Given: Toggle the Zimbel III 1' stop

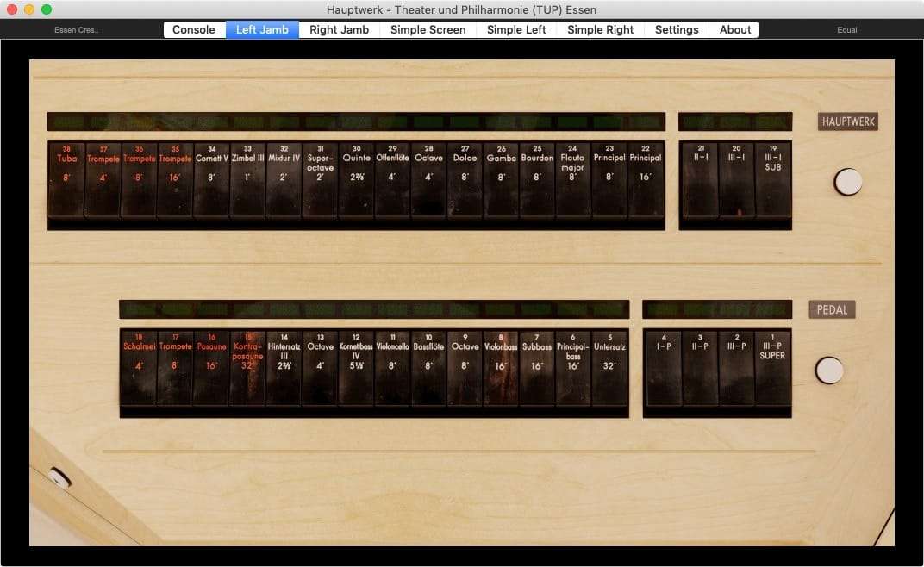Looking at the screenshot, I should [x=247, y=180].
